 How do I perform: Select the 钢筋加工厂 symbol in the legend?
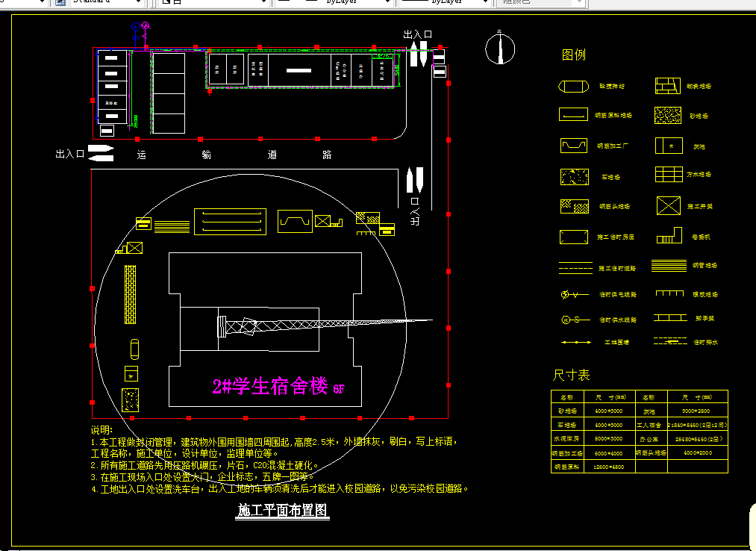573,146
